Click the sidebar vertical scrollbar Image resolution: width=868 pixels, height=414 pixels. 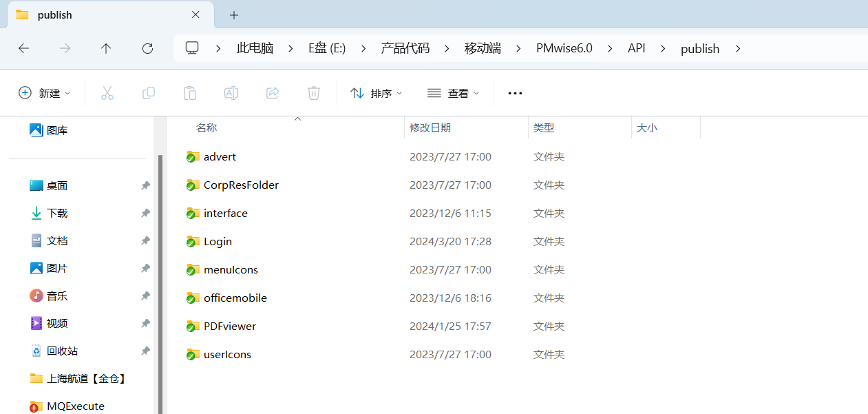tap(160, 284)
